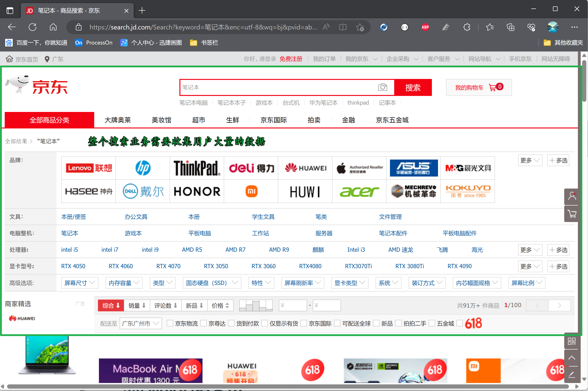Image resolution: width=588 pixels, height=391 pixels.
Task: Expand the 屏幕尺寸 dropdown filter
Action: [80, 283]
